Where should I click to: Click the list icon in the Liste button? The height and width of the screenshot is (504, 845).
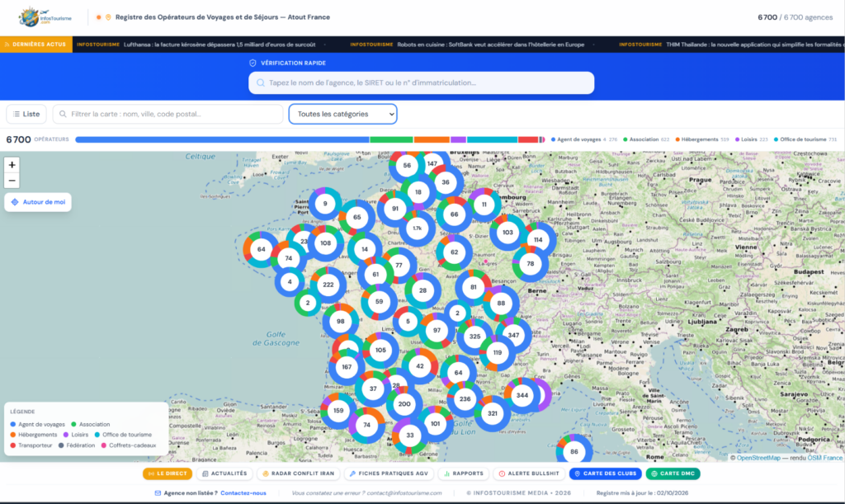coord(17,114)
